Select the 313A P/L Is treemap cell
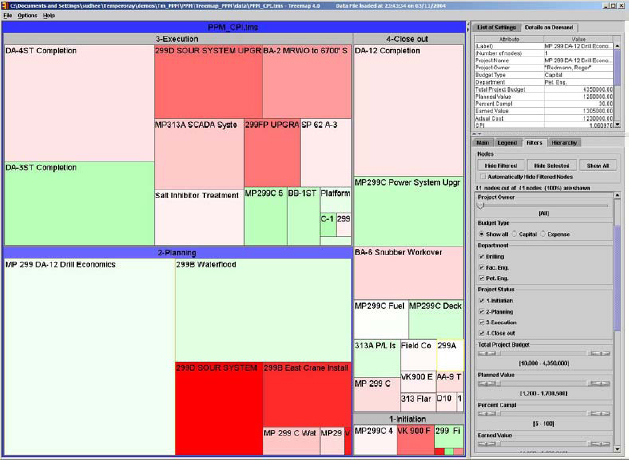The height and width of the screenshot is (460, 629). click(377, 358)
